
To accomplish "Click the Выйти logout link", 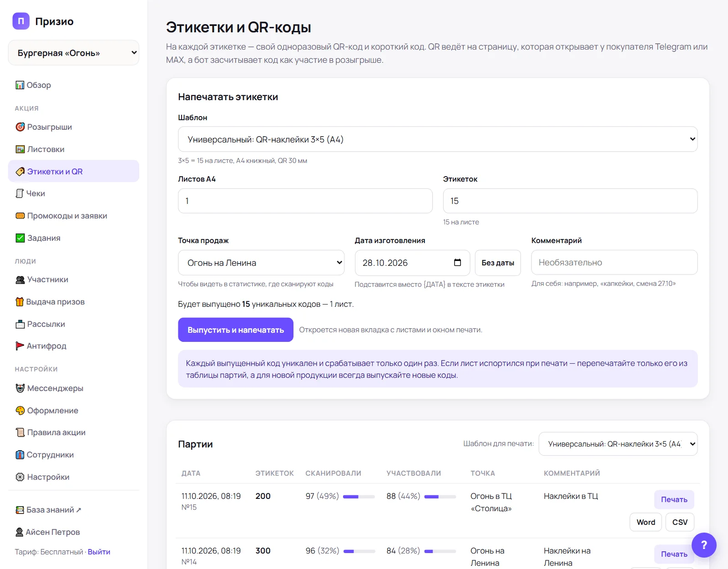I will (99, 552).
